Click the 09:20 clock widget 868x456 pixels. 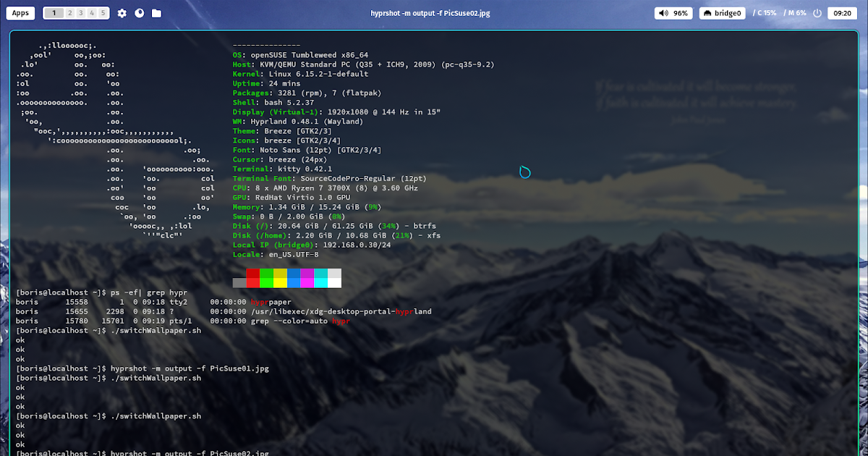pyautogui.click(x=842, y=13)
